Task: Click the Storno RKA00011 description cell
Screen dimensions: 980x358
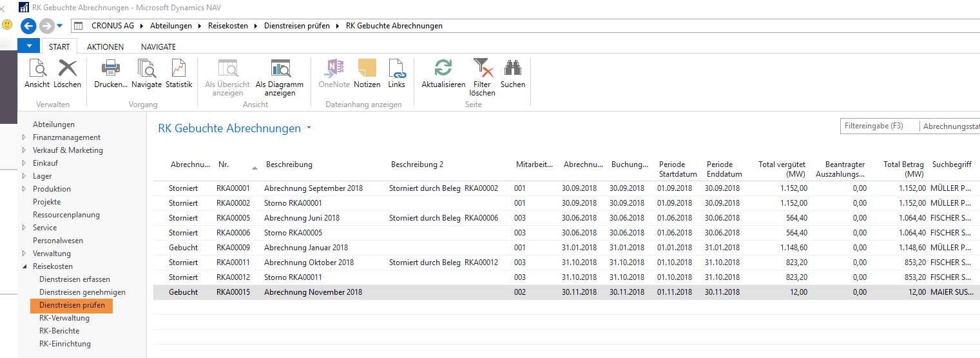Action: pyautogui.click(x=293, y=277)
